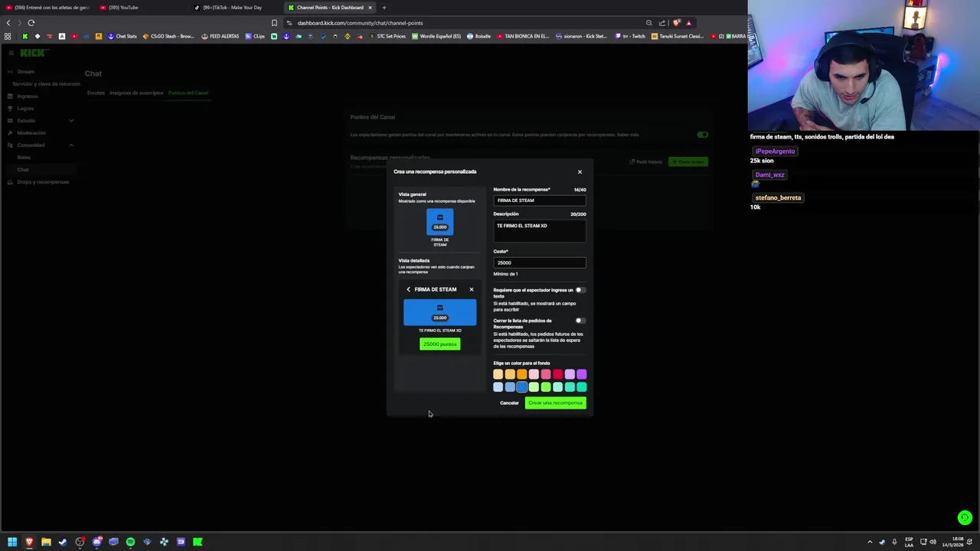Reload the browser page
This screenshot has width=980, height=551.
pyautogui.click(x=31, y=23)
